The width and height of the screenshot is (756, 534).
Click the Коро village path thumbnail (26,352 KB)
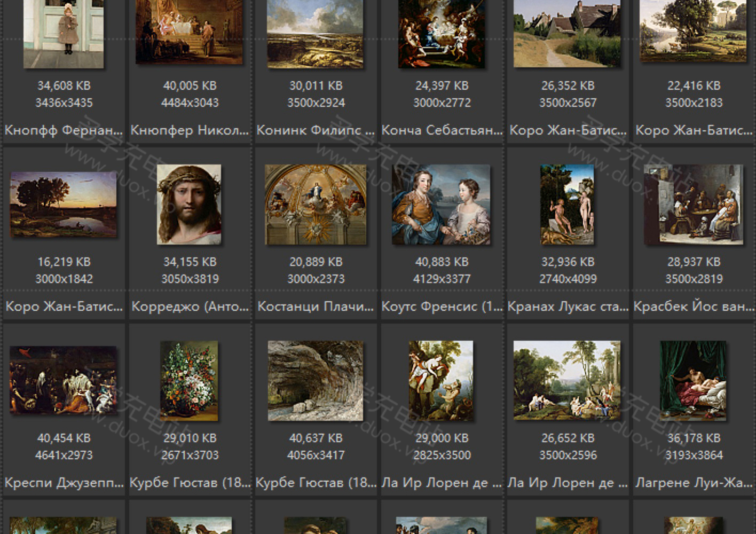[x=567, y=33]
